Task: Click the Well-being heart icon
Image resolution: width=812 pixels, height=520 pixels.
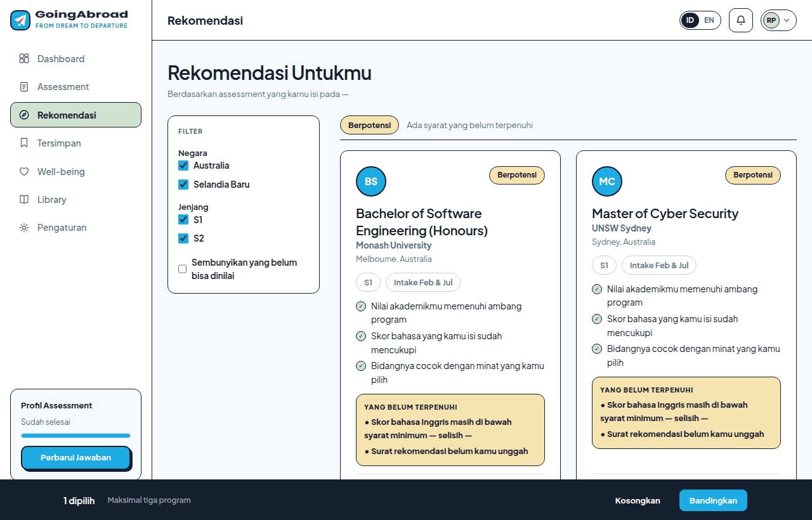Action: 24,171
